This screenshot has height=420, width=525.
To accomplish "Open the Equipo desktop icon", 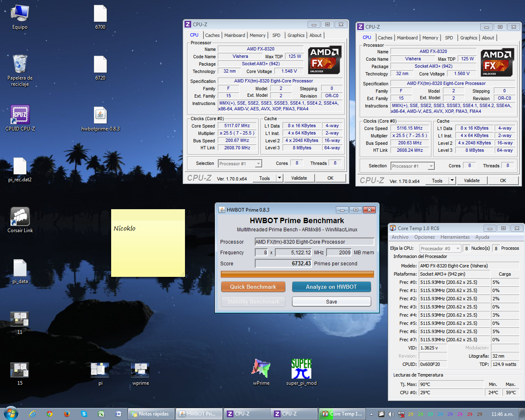I will 20,17.
